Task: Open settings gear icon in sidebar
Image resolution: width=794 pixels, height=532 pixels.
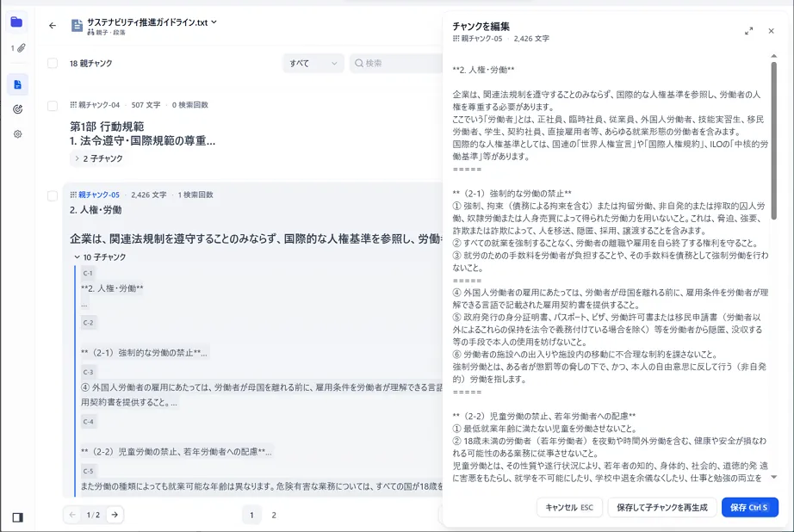Action: pyautogui.click(x=18, y=134)
